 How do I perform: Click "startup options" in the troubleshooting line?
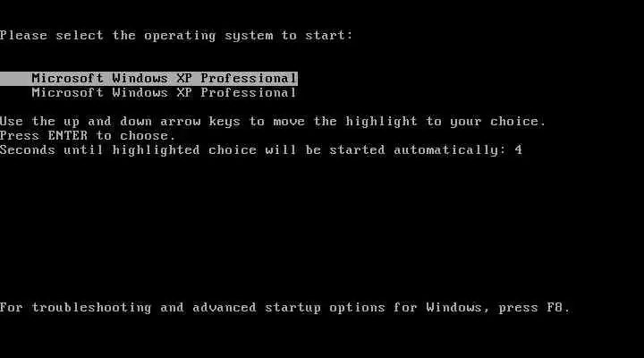[x=325, y=308]
